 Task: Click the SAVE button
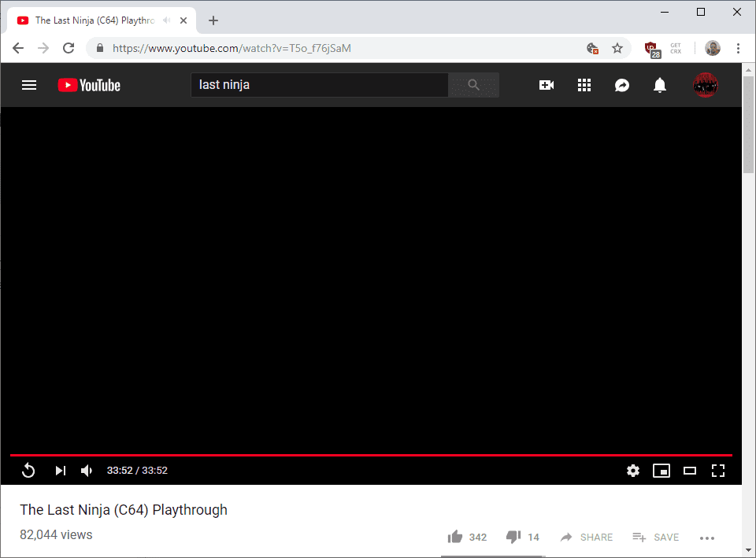pyautogui.click(x=656, y=537)
